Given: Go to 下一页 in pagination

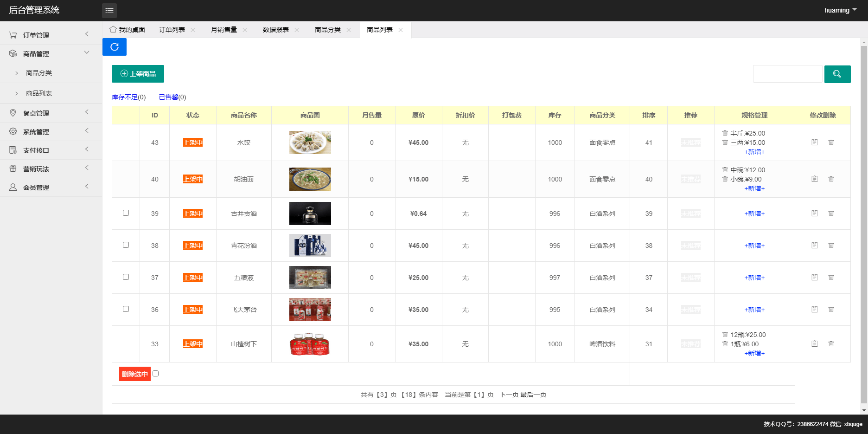Looking at the screenshot, I should point(509,395).
